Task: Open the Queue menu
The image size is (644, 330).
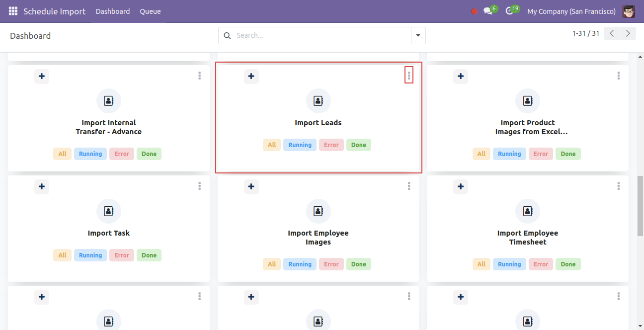Action: (150, 11)
